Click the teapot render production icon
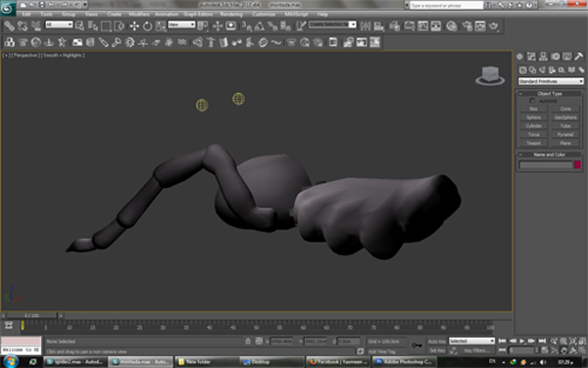This screenshot has height=368, width=588. (494, 26)
